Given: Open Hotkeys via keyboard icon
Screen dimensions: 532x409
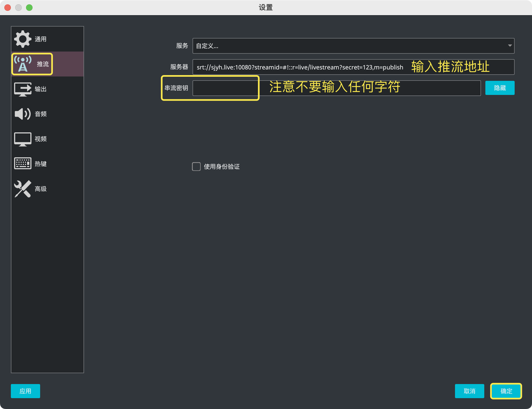Looking at the screenshot, I should pyautogui.click(x=23, y=164).
